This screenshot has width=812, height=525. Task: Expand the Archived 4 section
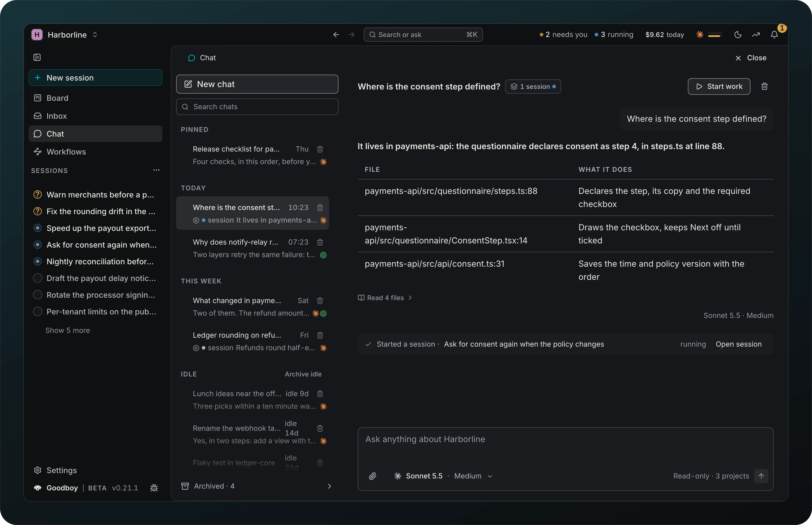pos(257,486)
